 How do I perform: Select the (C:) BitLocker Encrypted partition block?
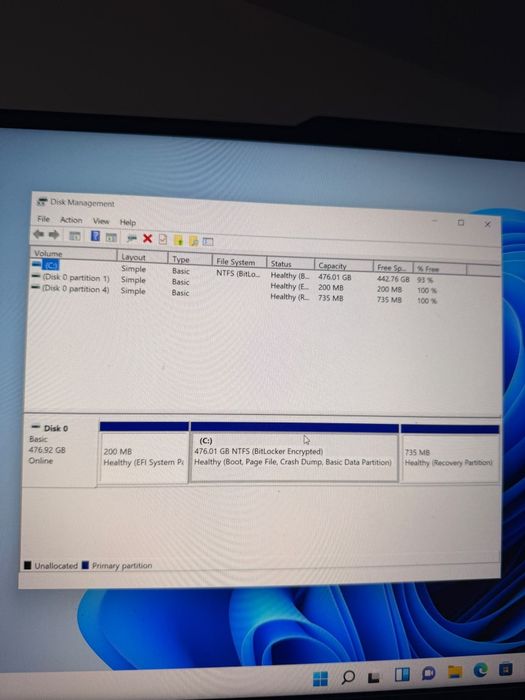click(294, 453)
